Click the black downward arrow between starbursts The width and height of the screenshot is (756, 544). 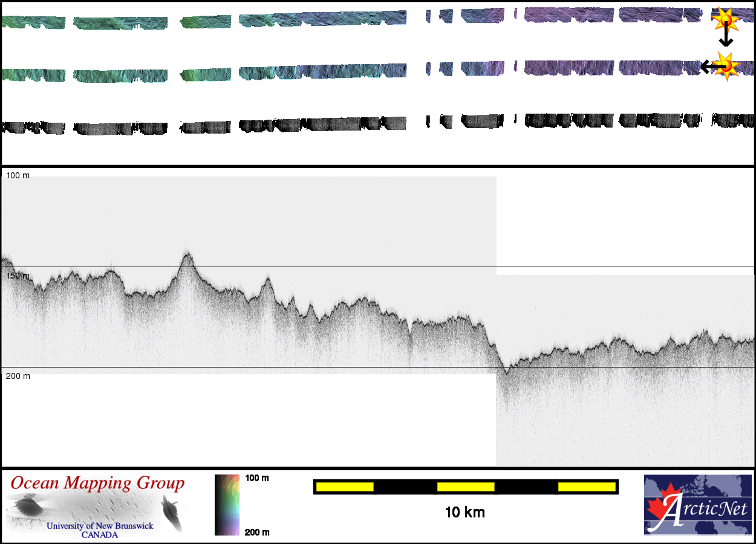pyautogui.click(x=726, y=39)
